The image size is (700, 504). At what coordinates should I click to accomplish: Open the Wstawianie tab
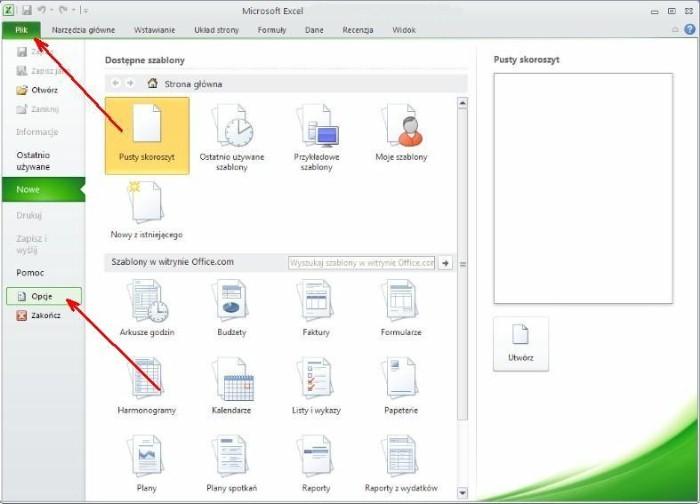(154, 30)
